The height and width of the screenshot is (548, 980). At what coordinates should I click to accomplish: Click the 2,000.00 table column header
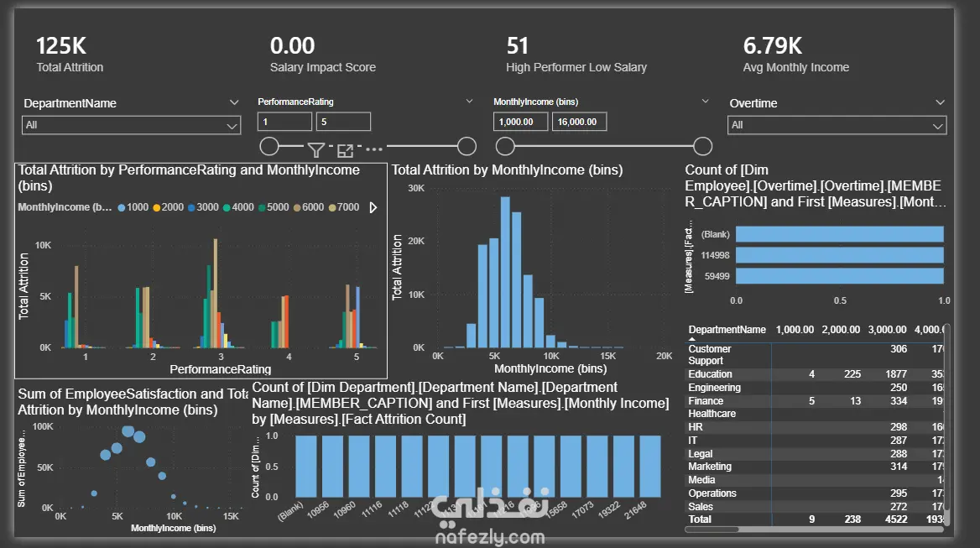point(841,329)
